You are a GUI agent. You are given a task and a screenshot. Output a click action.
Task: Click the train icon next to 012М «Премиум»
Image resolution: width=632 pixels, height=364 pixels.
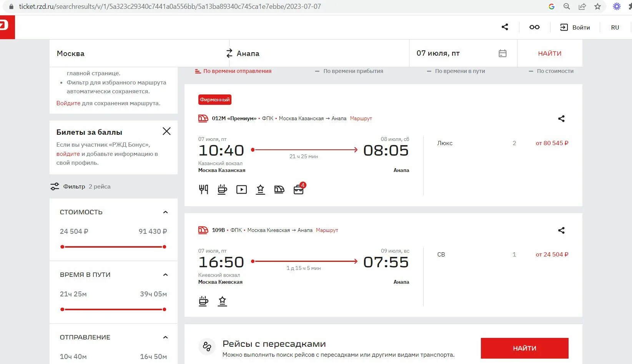(203, 118)
